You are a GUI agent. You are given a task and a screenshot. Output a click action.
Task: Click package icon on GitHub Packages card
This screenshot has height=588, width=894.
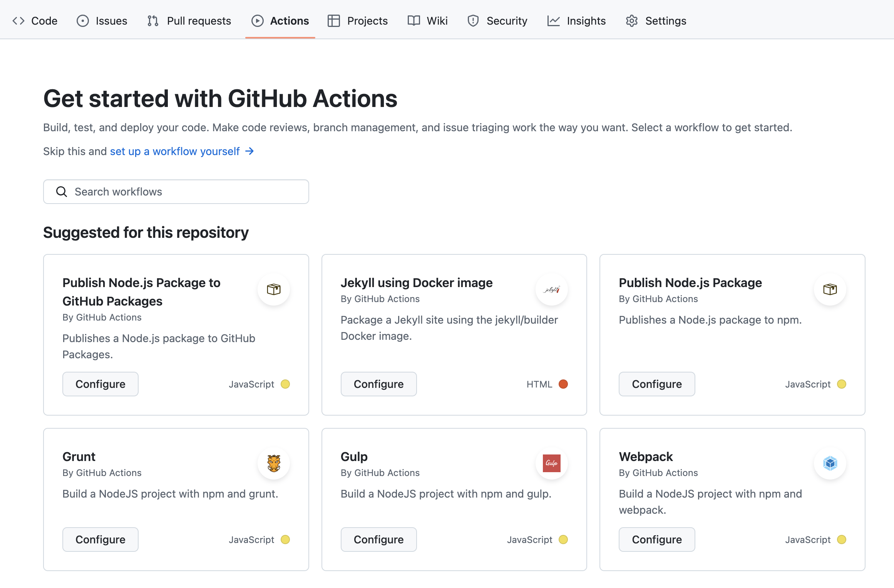click(274, 289)
